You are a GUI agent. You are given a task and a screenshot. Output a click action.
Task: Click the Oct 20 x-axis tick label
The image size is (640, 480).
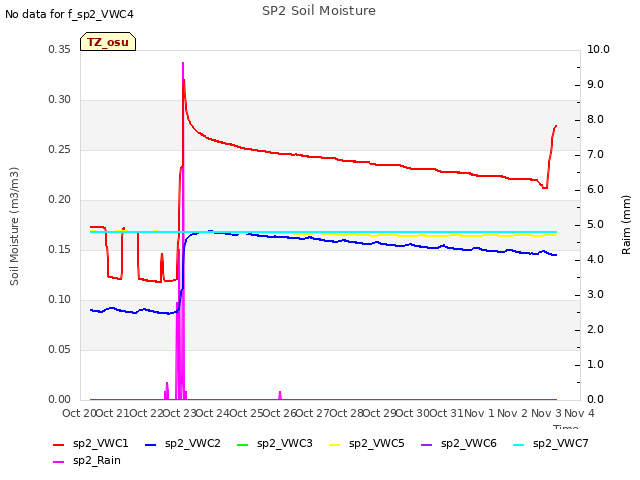[x=79, y=413]
